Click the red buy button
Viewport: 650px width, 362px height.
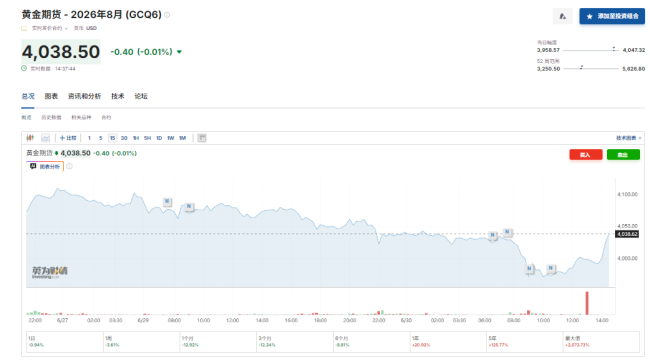585,155
